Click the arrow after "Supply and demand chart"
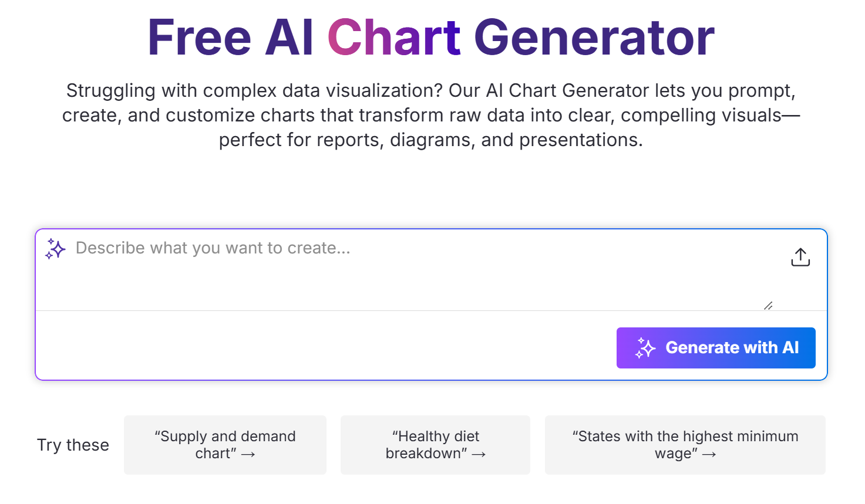The image size is (865, 504). [248, 454]
